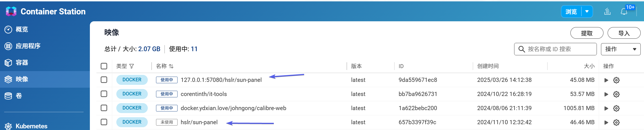This screenshot has width=644, height=130.
Task: Select the checkbox for the unused hslr/sun-panel row
Action: click(x=104, y=122)
